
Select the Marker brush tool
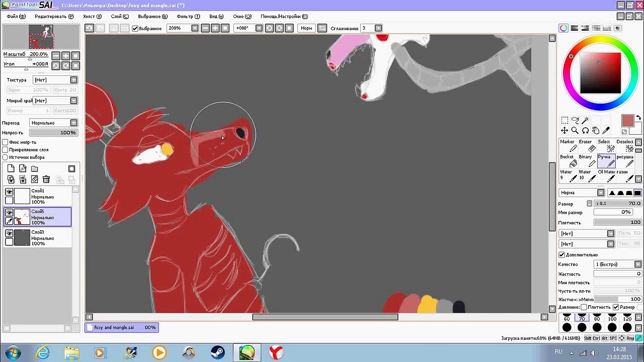click(568, 145)
